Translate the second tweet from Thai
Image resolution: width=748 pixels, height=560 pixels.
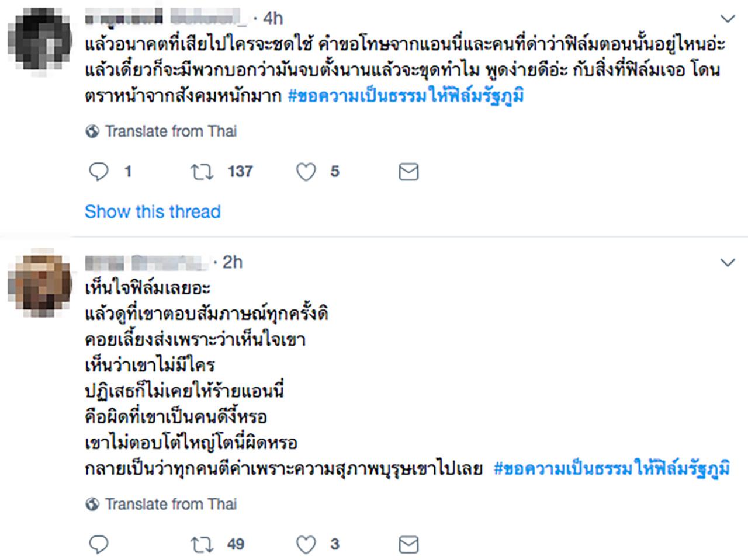tap(171, 504)
